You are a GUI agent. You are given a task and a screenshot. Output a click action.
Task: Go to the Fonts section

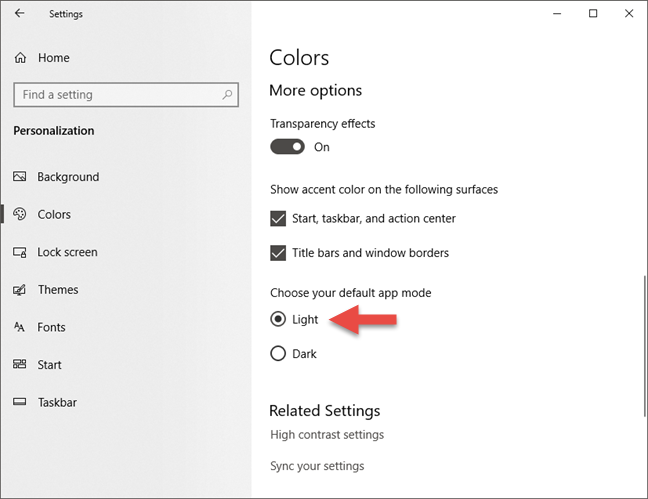51,327
